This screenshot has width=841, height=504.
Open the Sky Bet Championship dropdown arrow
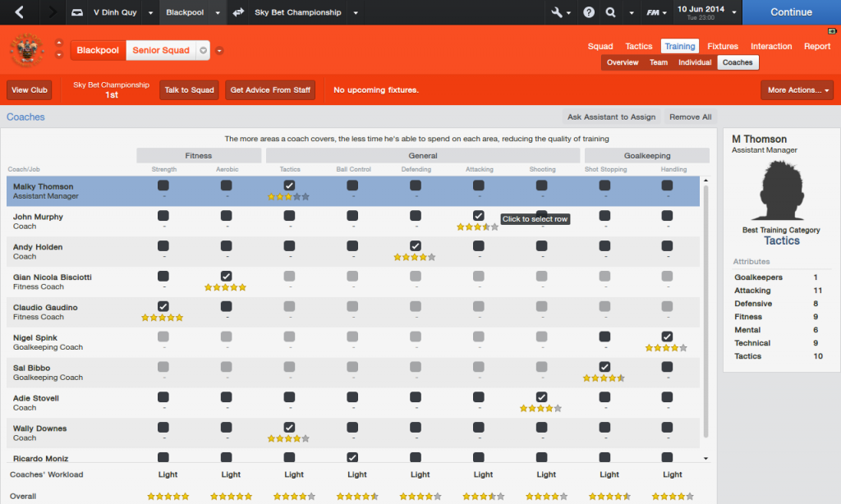coord(355,12)
